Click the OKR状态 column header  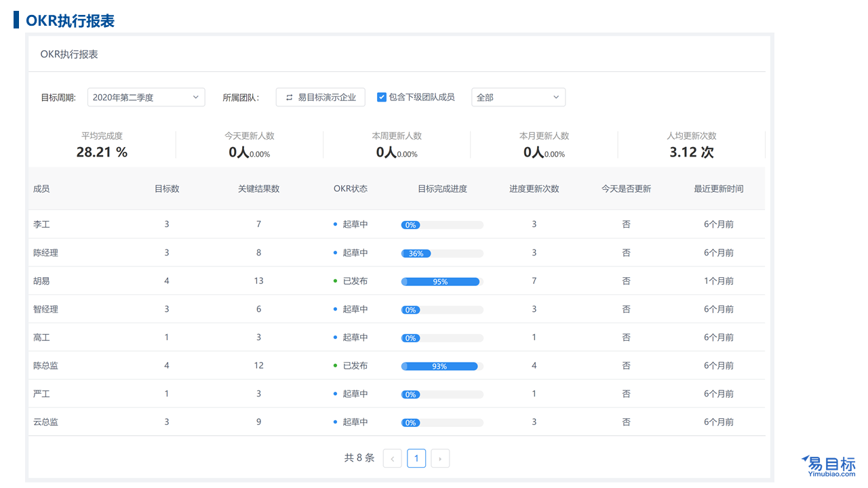351,188
